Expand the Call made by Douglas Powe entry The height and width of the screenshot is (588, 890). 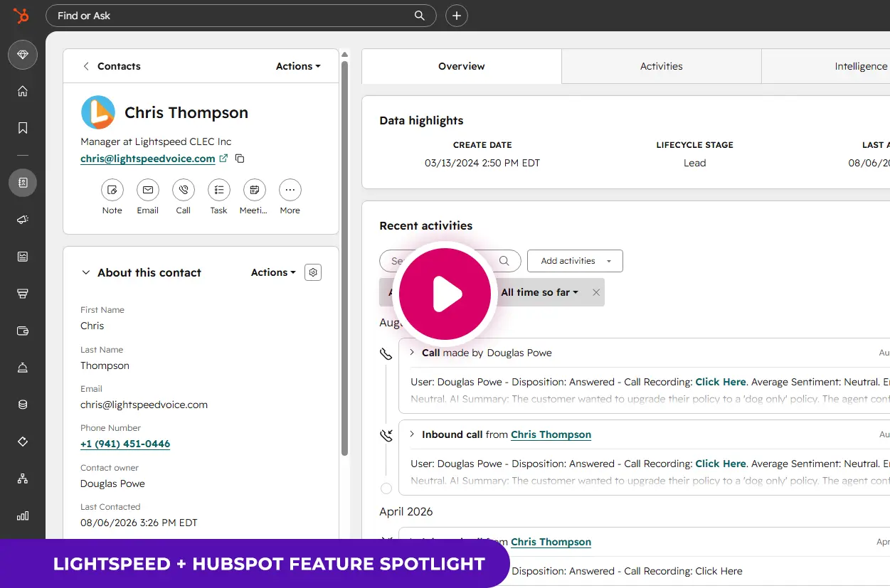coord(412,353)
